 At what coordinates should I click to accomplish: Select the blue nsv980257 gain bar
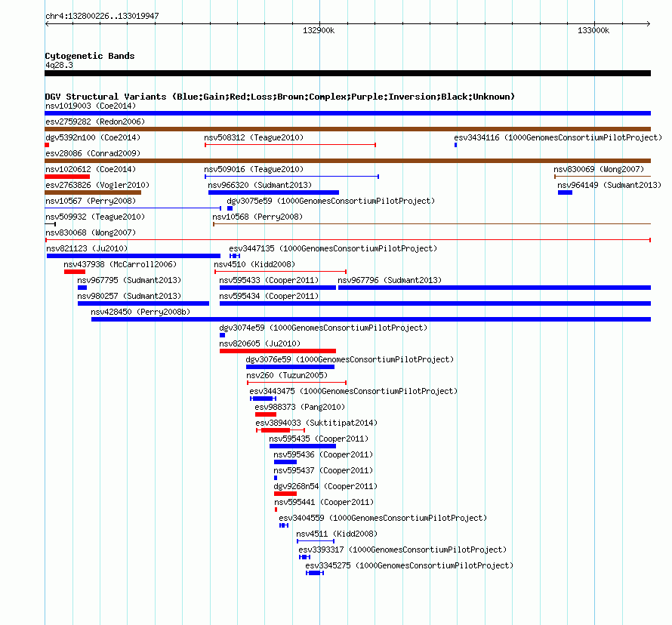(x=143, y=303)
